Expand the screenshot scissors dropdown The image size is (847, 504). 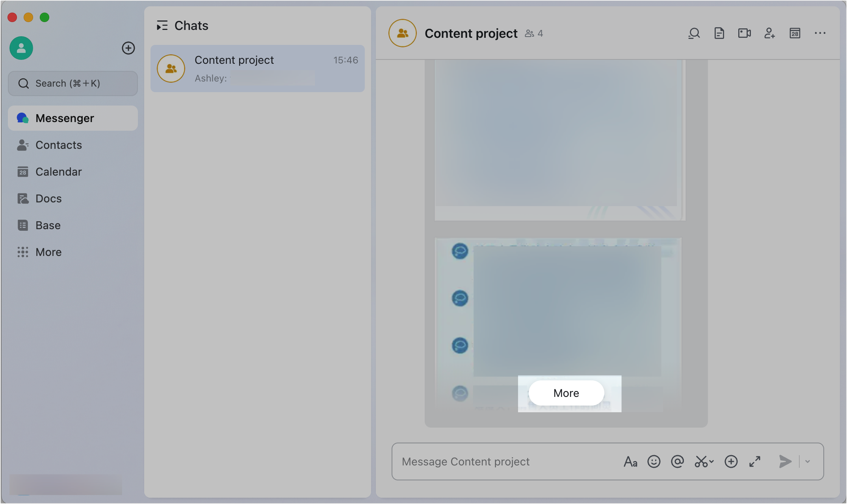[x=711, y=461]
